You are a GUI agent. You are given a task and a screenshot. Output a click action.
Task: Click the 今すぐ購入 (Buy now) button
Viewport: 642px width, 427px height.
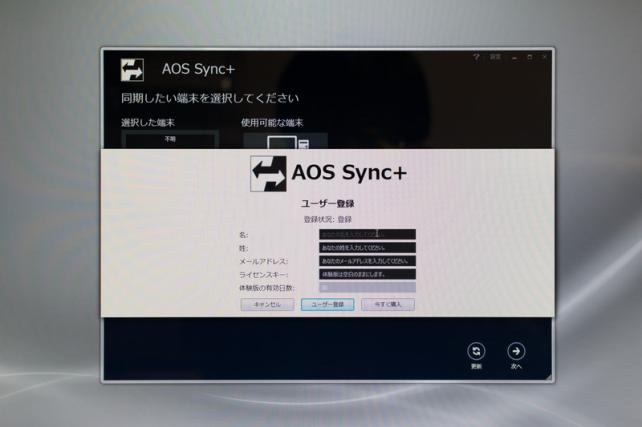(388, 304)
